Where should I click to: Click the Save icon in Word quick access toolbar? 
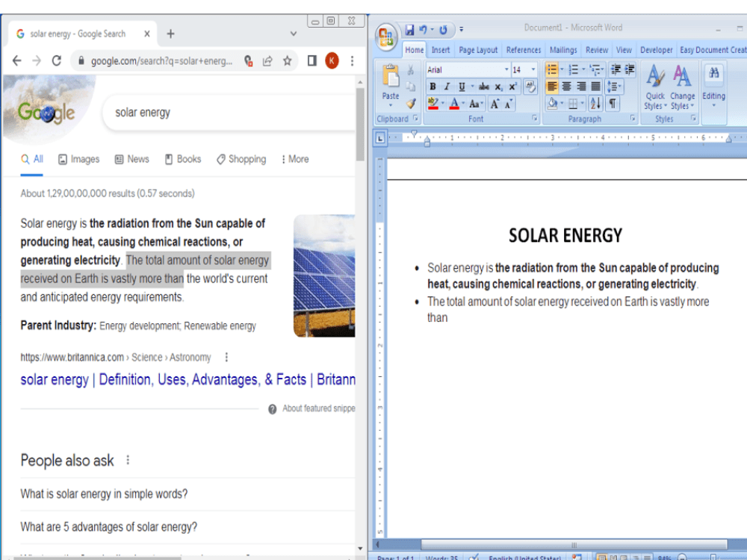409,30
